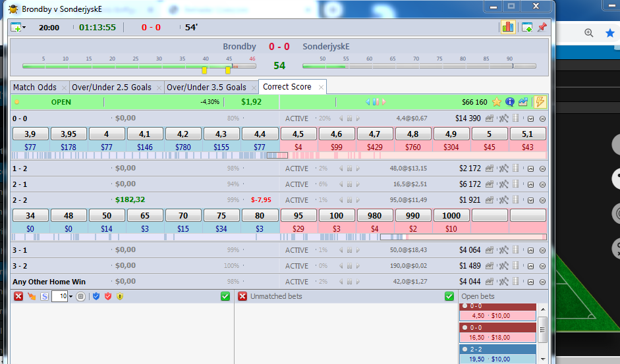Viewport: 620px width, 364px height.
Task: Expand the 3 - 2 price row
Action: click(x=530, y=266)
